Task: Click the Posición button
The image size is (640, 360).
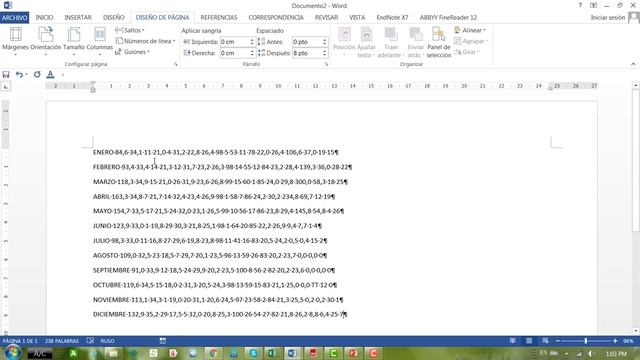Action: 344,42
